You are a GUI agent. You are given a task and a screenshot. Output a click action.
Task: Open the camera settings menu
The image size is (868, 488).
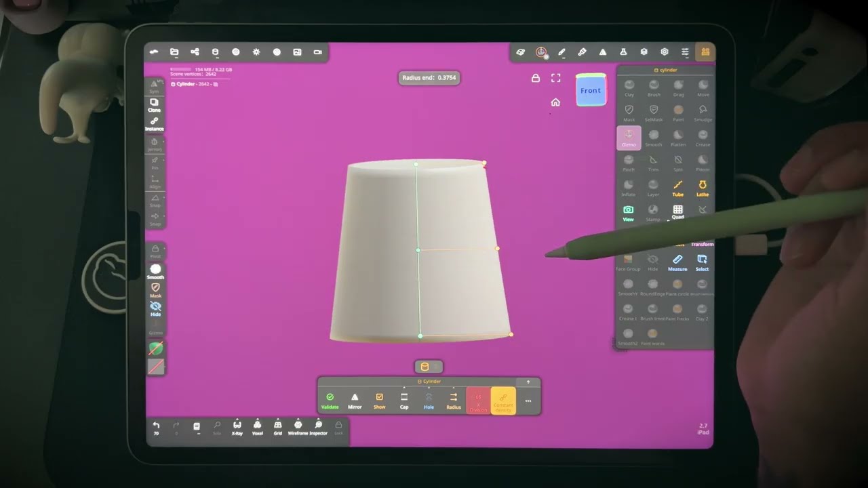pyautogui.click(x=317, y=52)
